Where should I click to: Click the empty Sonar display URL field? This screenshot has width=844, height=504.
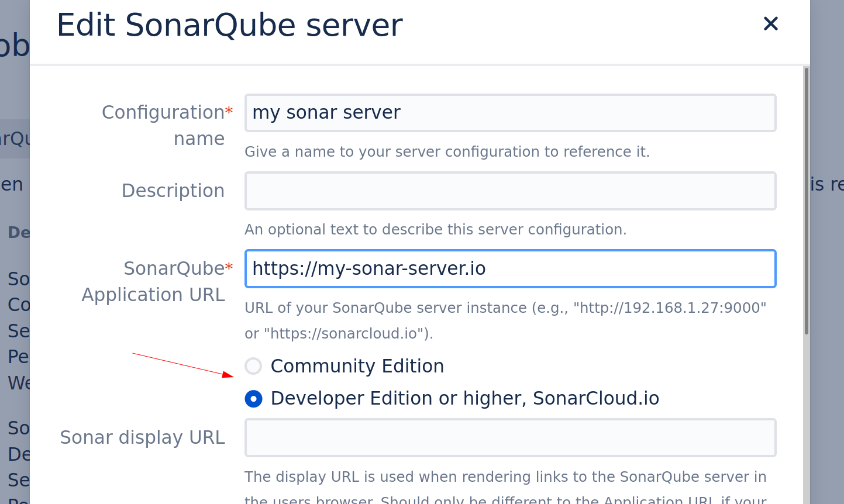(x=510, y=437)
